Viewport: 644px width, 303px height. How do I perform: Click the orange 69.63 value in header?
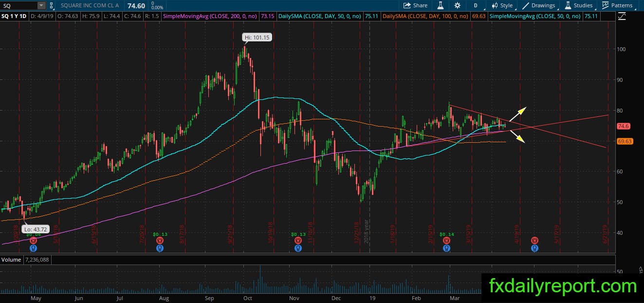[478, 16]
